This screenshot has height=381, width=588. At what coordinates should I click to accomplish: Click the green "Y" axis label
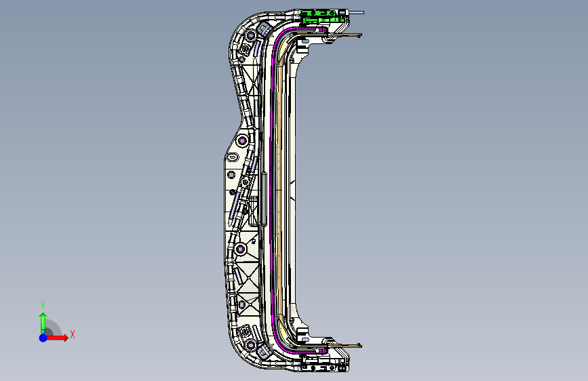pos(43,305)
